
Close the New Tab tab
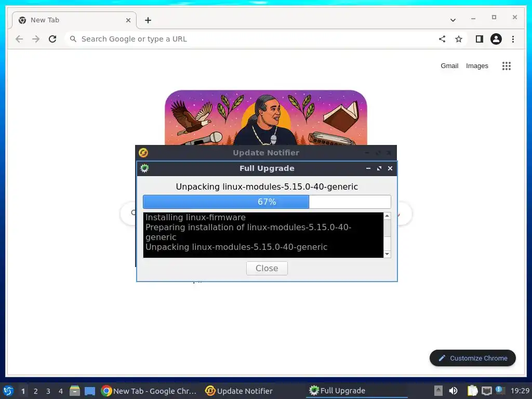click(x=128, y=20)
